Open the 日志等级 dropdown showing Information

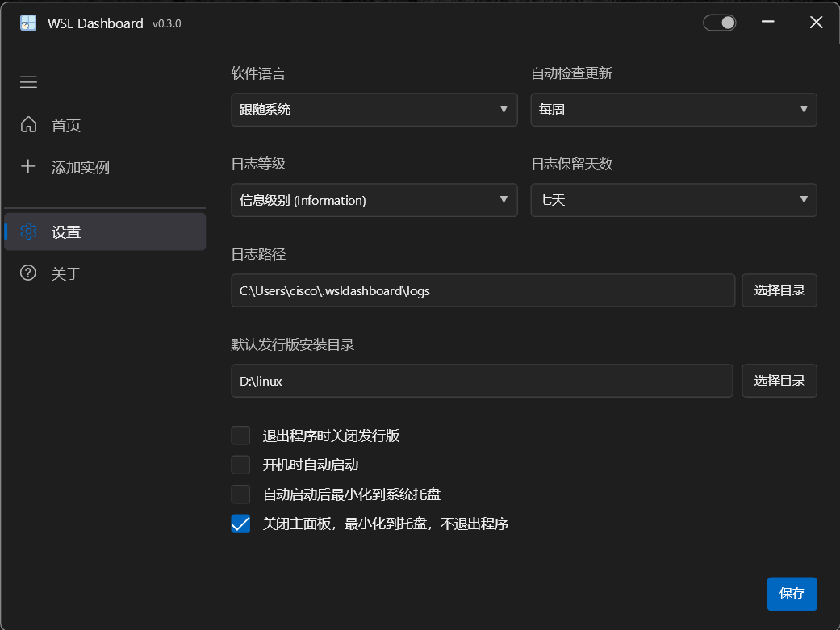pos(374,200)
